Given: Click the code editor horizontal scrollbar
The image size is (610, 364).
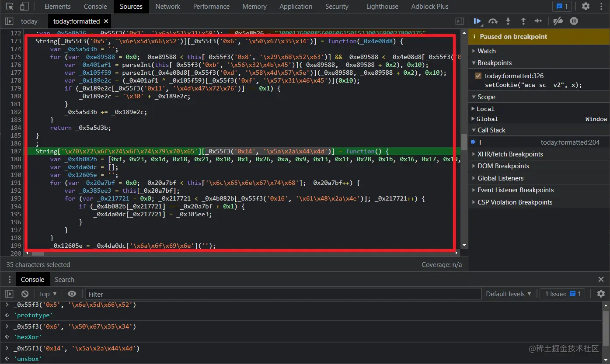Looking at the screenshot, I should tap(38, 253).
